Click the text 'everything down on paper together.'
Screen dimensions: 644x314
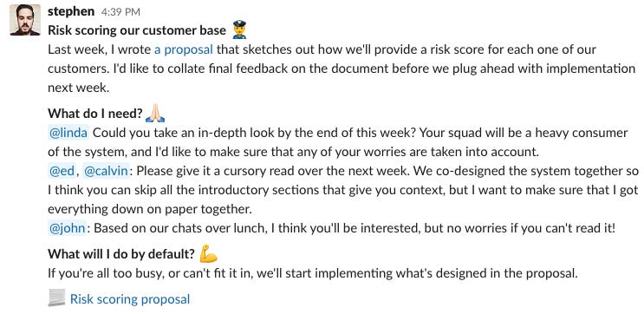(x=149, y=209)
